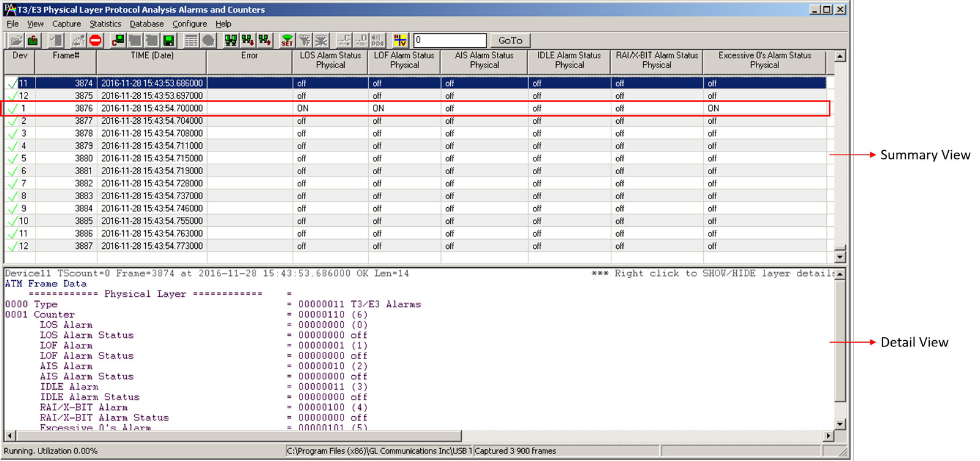Click the GoTo button

click(x=510, y=40)
